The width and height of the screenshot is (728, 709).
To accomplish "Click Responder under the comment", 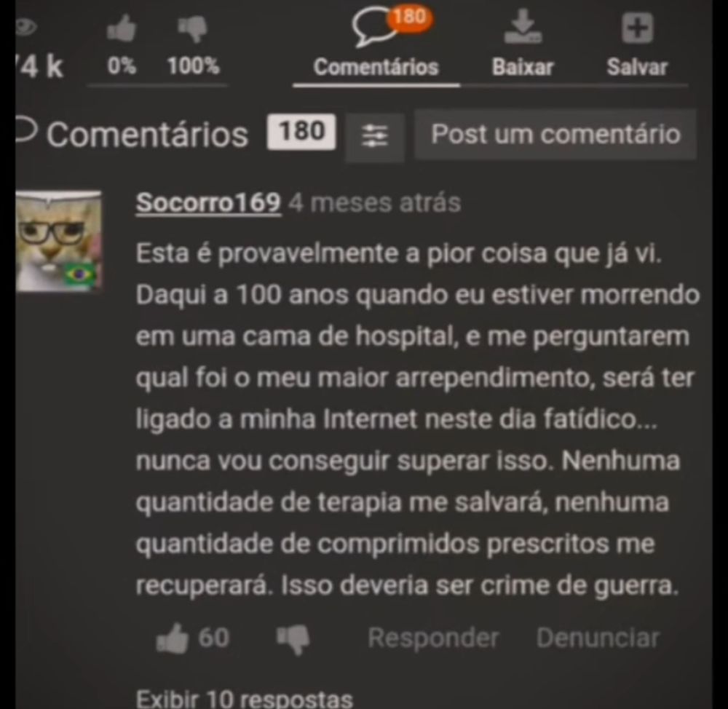I will tap(433, 638).
